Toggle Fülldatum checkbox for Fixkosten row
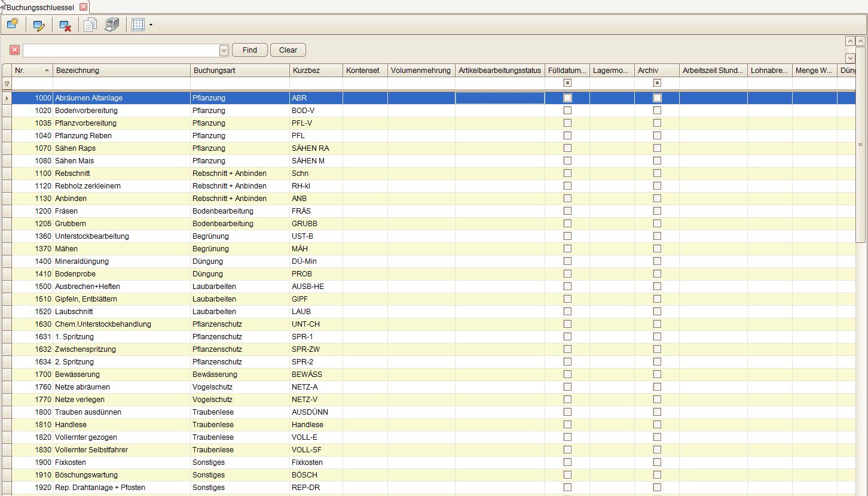The image size is (868, 496). 567,462
